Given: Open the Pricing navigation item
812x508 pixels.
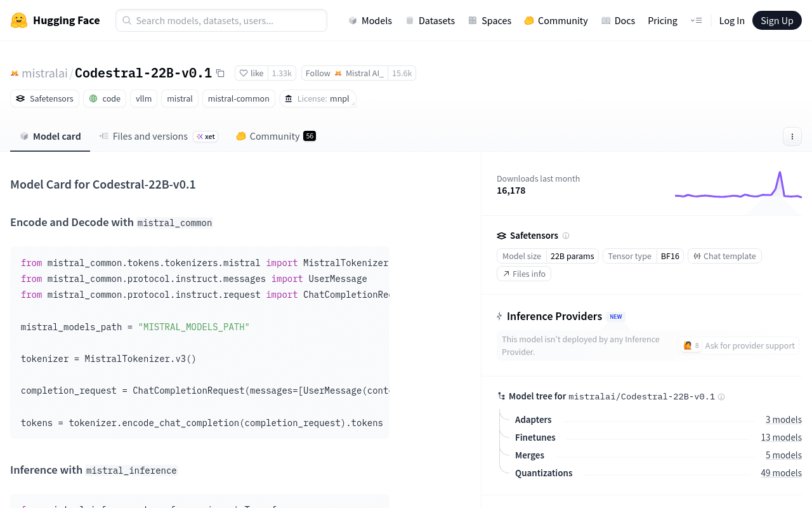Looking at the screenshot, I should point(662,20).
